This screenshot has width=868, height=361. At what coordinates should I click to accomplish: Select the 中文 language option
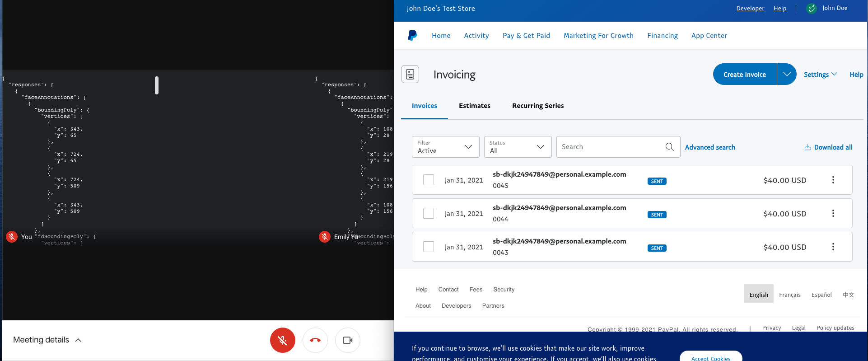click(848, 295)
